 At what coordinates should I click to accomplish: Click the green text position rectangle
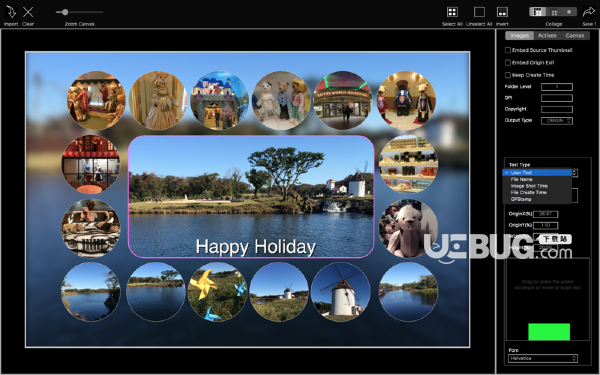click(549, 332)
